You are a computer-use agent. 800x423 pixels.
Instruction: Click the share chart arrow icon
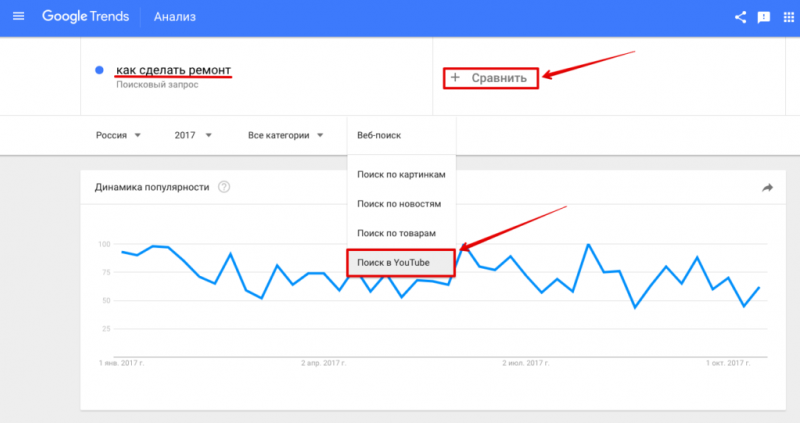(x=767, y=188)
